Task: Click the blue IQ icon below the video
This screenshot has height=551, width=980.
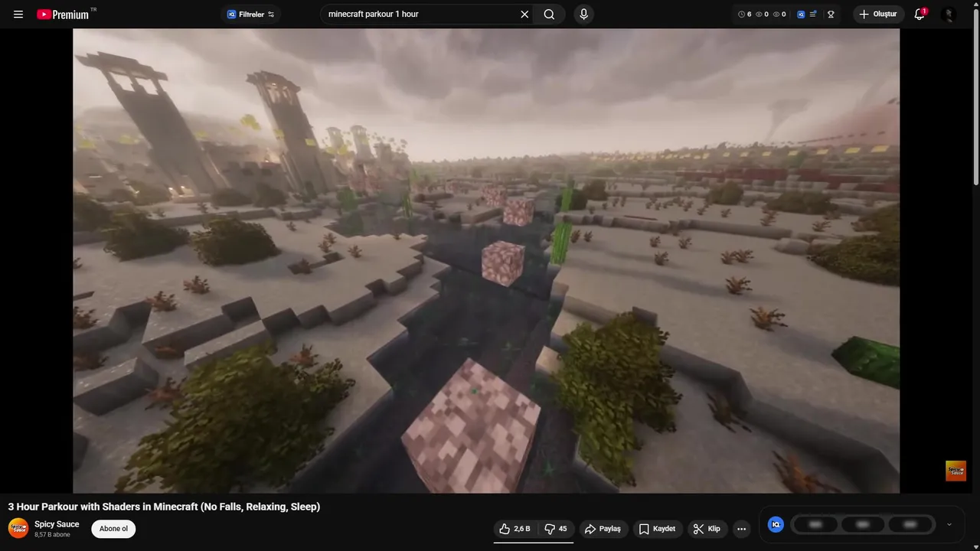Action: click(x=776, y=524)
